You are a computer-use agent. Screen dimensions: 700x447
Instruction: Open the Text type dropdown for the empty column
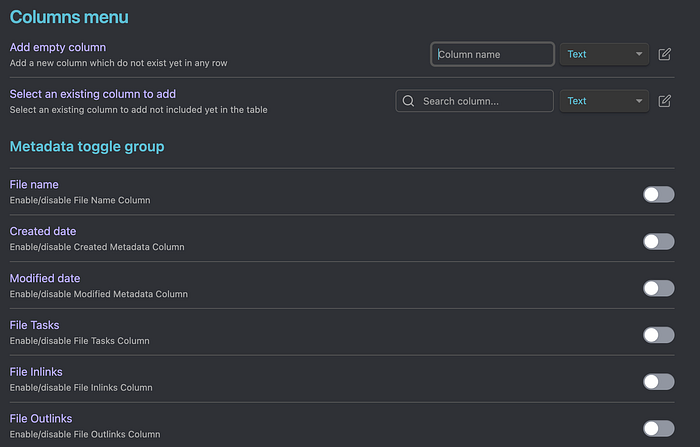pos(604,54)
